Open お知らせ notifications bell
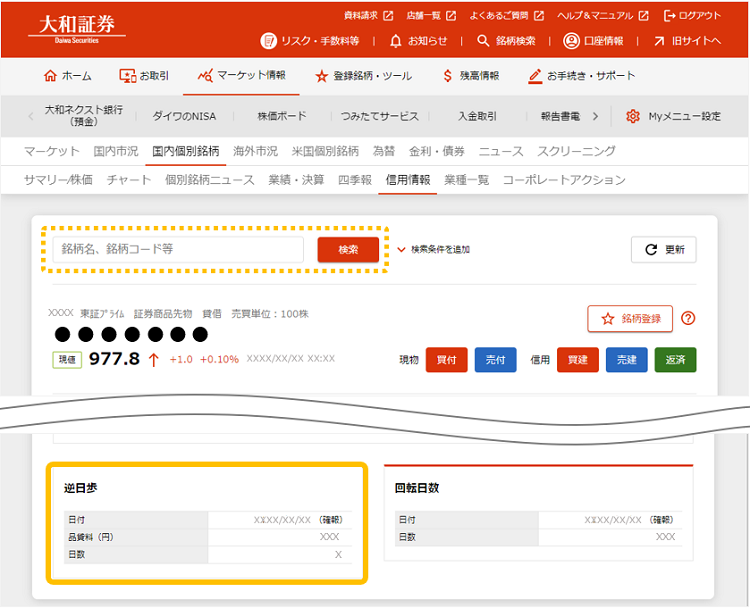The width and height of the screenshot is (750, 608). (418, 41)
